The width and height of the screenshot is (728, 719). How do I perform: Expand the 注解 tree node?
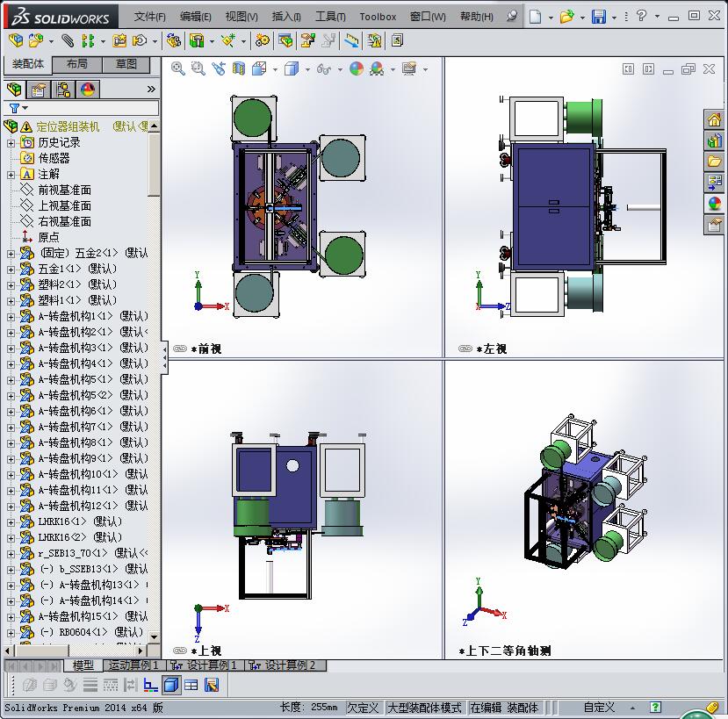coord(11,175)
